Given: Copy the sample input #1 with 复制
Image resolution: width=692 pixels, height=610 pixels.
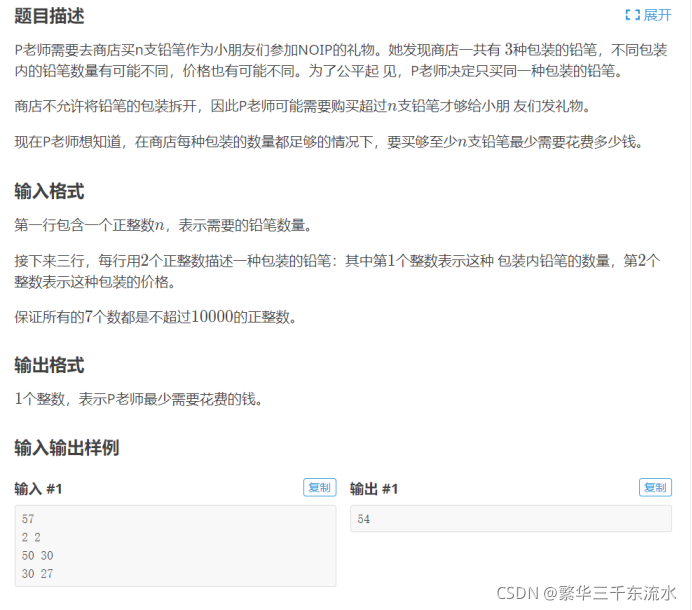Looking at the screenshot, I should [x=320, y=487].
